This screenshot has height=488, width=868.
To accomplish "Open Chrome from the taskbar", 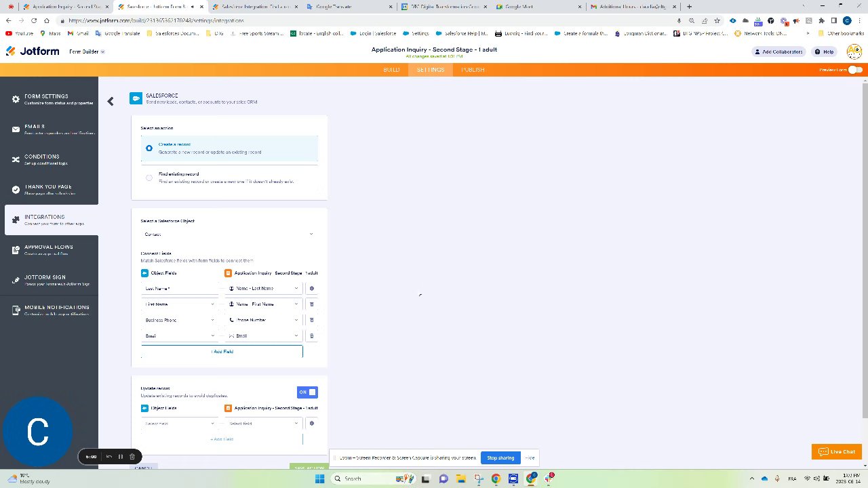I will click(496, 479).
